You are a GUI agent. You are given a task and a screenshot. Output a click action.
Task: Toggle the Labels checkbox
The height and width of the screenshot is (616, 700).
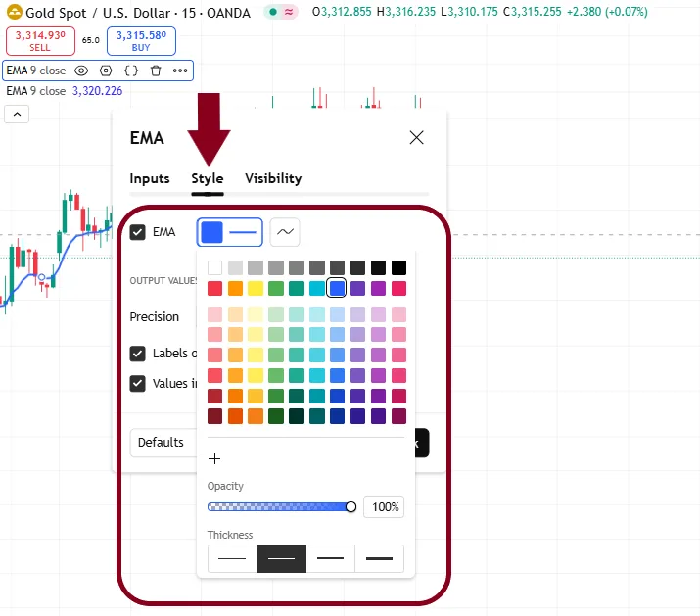coord(138,354)
